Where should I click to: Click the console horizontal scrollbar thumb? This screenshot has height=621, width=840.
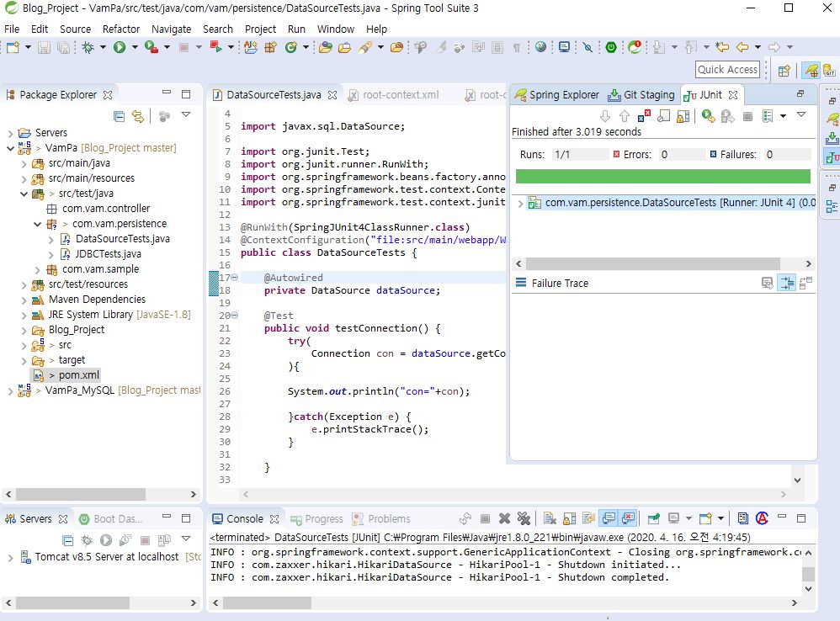(268, 602)
